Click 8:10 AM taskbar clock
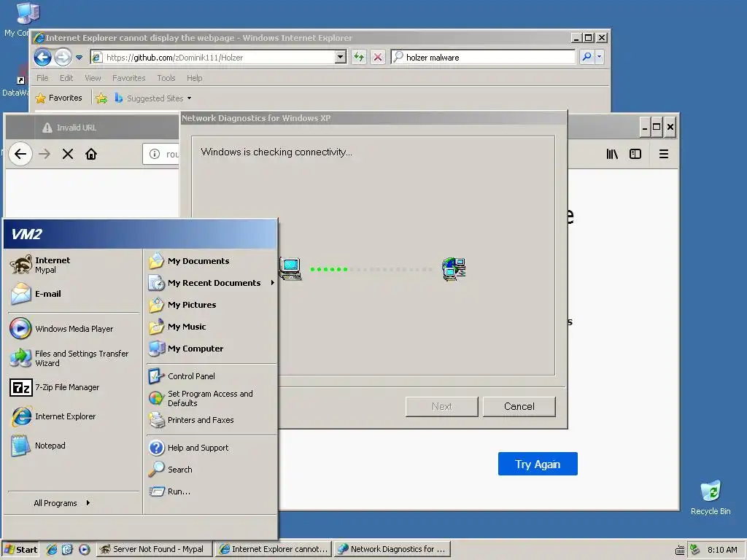Screen dimensions: 747x560 pyautogui.click(x=722, y=550)
